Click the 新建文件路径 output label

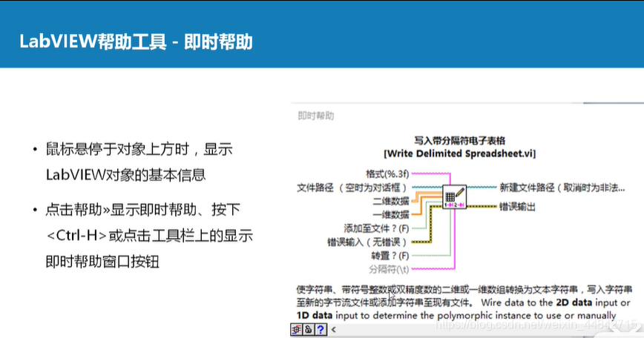pos(562,188)
